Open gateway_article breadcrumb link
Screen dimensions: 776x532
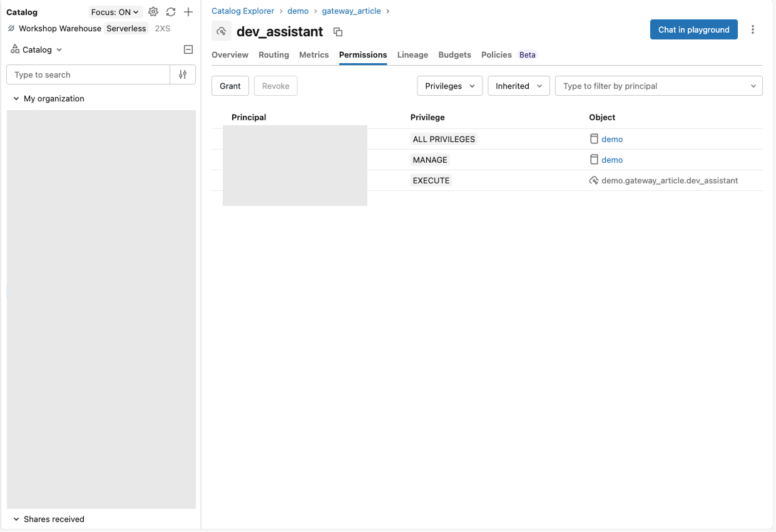click(351, 11)
